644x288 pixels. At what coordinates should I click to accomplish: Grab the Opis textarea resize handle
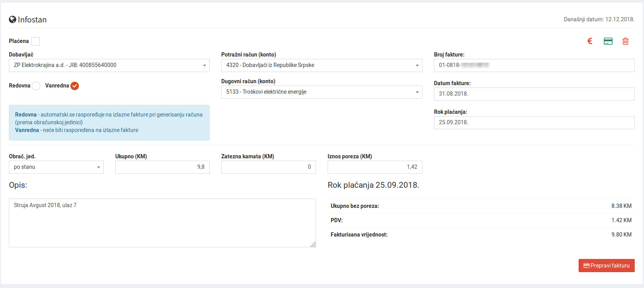pos(313,244)
